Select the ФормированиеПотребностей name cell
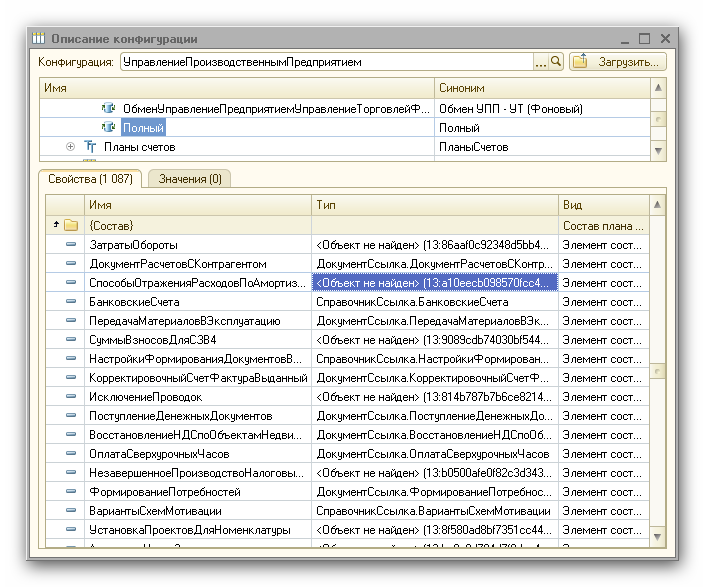 [x=198, y=492]
